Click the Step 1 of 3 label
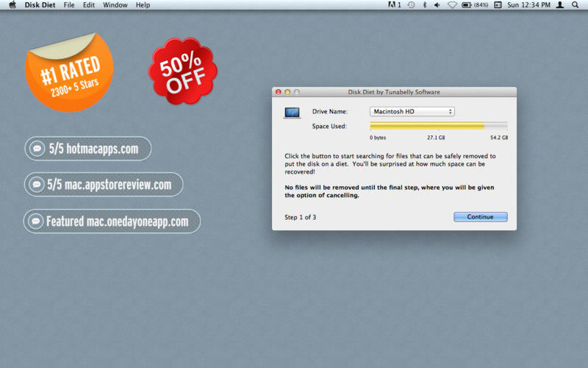 [300, 217]
